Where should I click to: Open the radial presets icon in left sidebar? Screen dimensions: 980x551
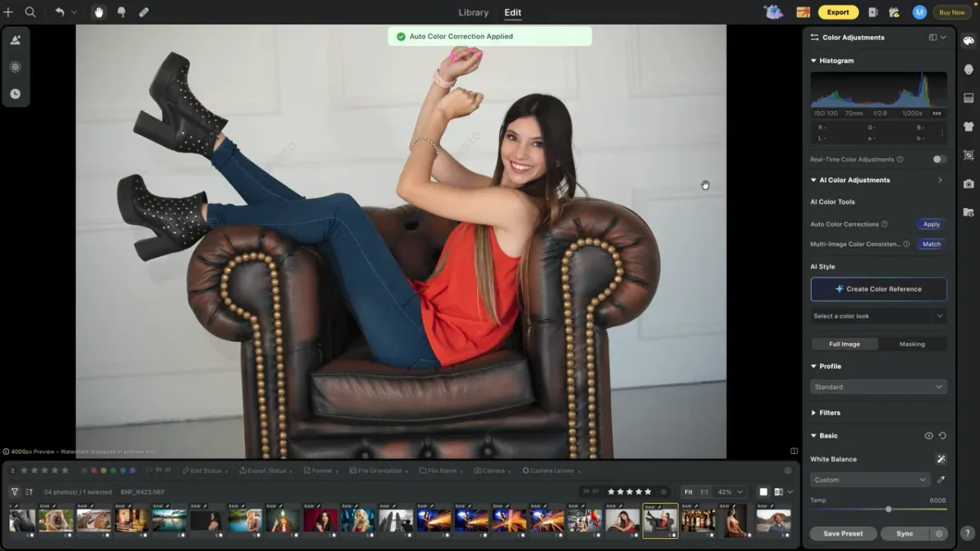coord(16,67)
